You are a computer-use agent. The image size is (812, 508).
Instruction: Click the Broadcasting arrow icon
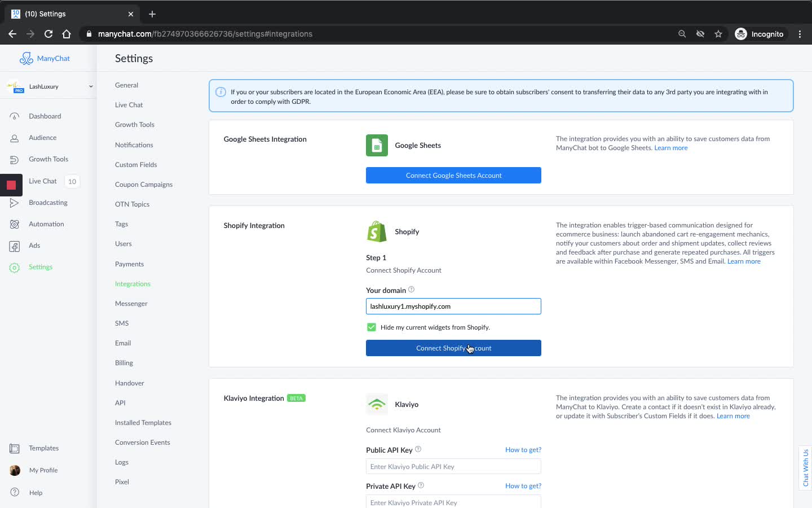(x=15, y=203)
